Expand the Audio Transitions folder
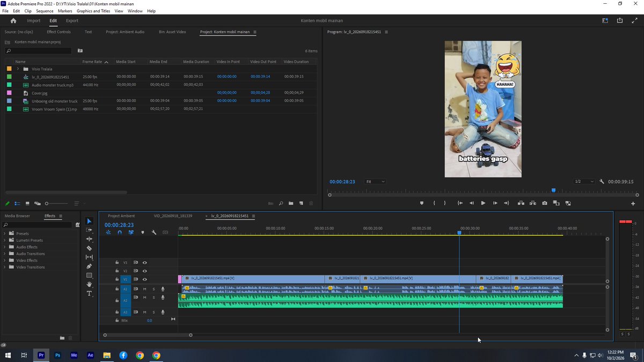Image resolution: width=644 pixels, height=362 pixels. click(x=5, y=254)
